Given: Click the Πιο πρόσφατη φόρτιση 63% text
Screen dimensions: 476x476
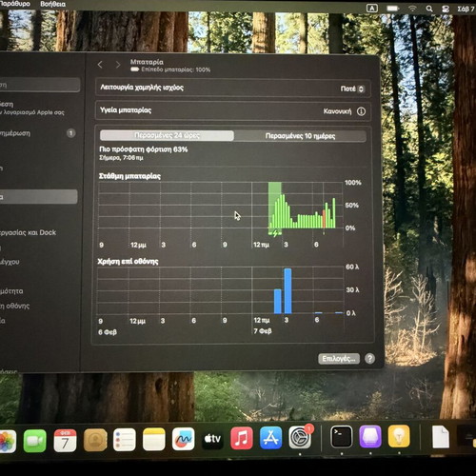Looking at the screenshot, I should [x=144, y=149].
